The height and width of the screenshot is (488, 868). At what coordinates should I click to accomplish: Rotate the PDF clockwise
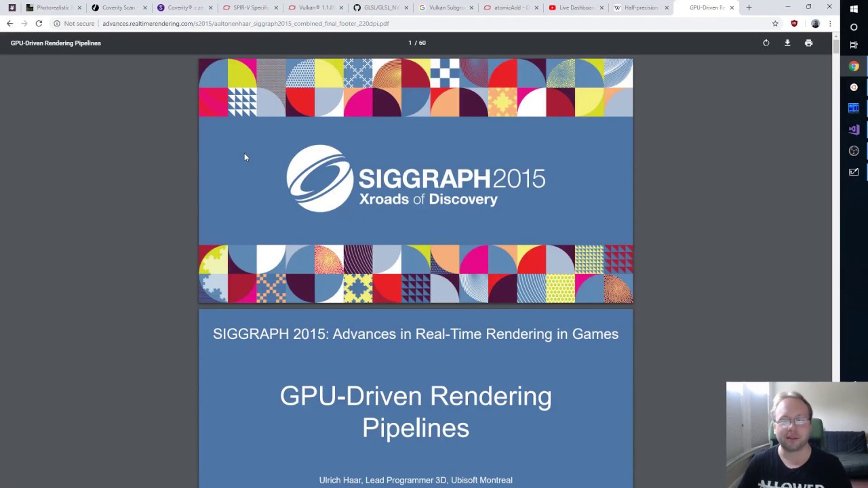pyautogui.click(x=766, y=43)
